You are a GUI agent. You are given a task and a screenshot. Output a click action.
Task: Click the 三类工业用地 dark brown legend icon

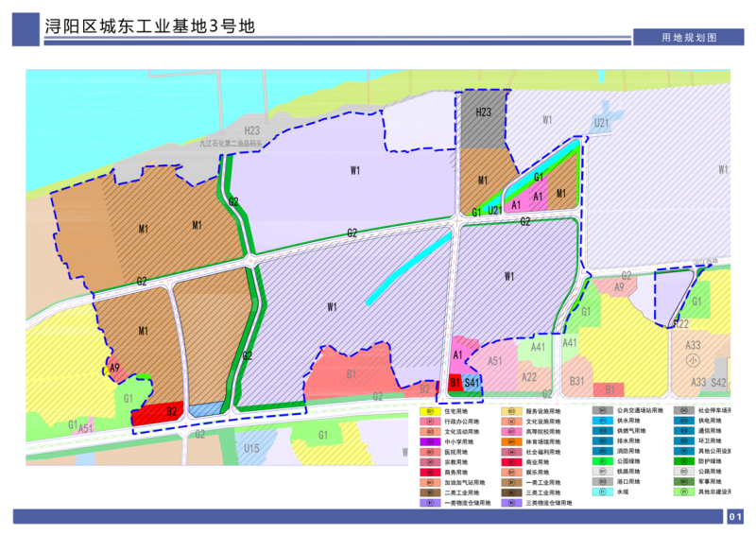click(512, 492)
